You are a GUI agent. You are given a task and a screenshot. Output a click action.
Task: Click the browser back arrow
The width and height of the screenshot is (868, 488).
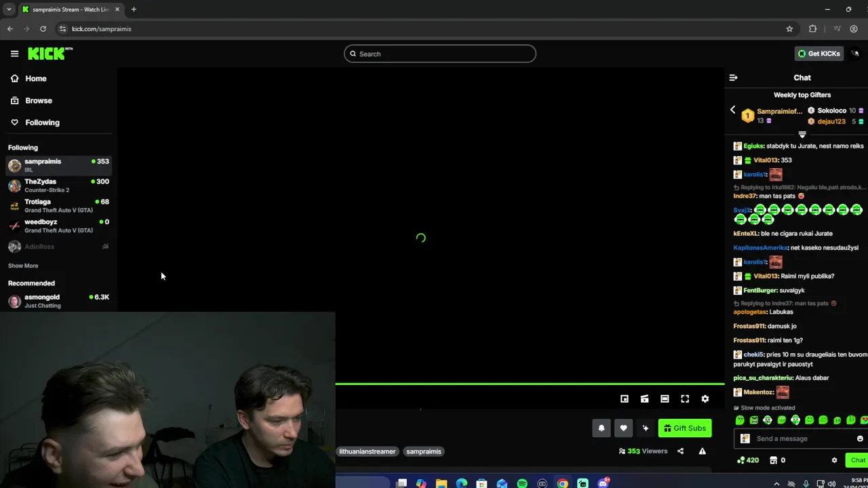pos(10,28)
